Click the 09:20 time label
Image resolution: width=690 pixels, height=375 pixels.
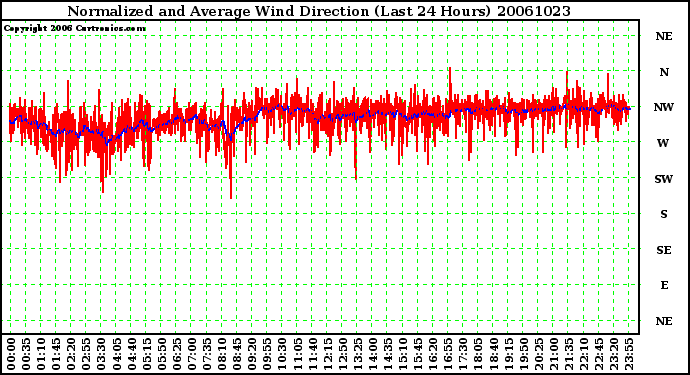252,354
